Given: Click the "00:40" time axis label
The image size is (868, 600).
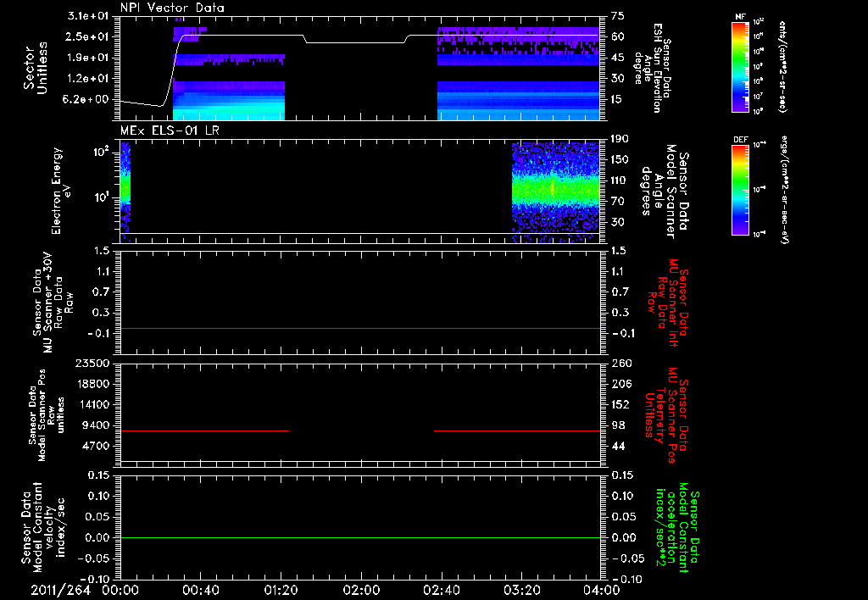Looking at the screenshot, I should (200, 590).
